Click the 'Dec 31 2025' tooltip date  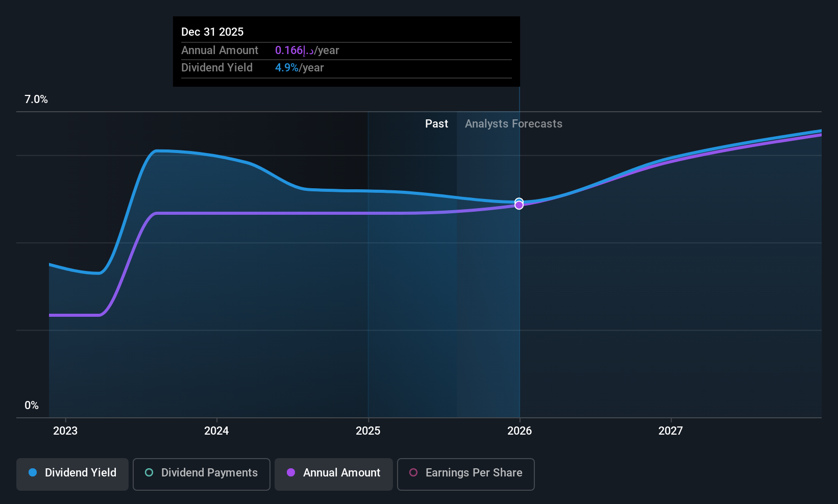212,32
